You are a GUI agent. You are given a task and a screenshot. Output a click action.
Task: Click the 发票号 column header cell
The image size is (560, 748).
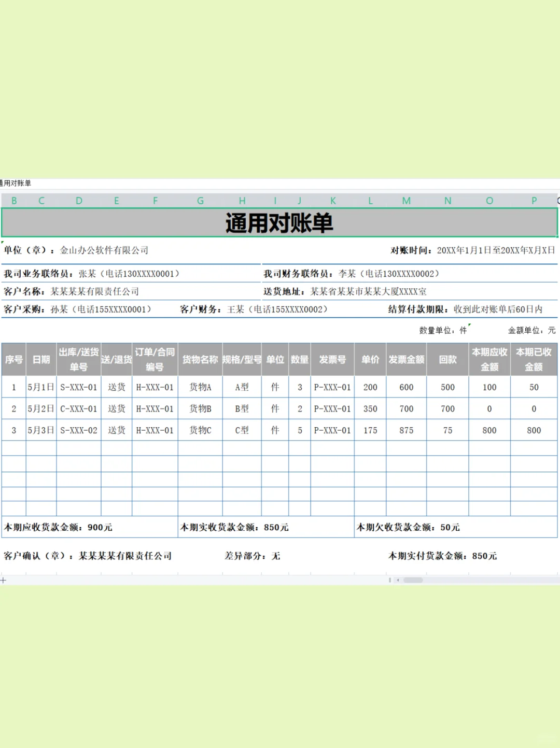tap(332, 359)
